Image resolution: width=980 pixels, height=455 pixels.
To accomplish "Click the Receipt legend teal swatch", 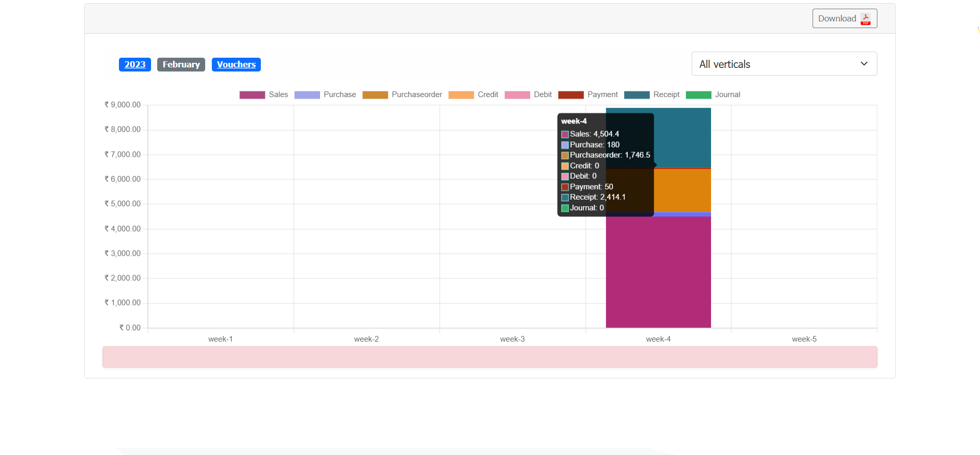I will pyautogui.click(x=636, y=95).
